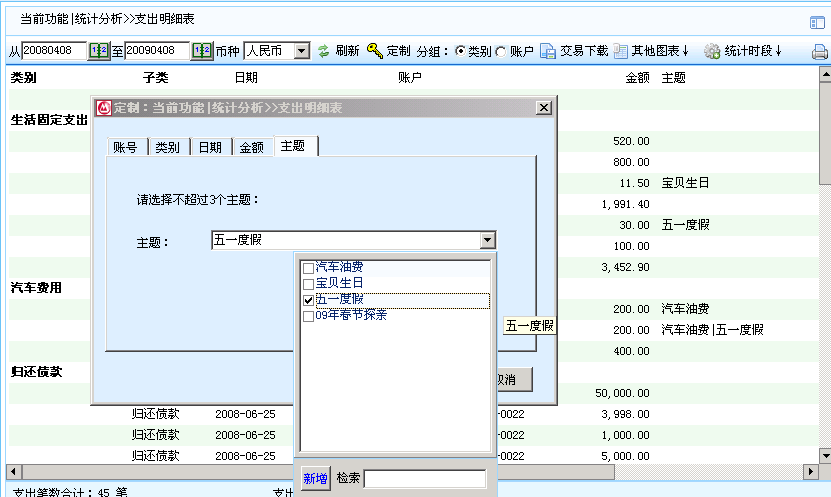Switch to the 金额 tab
This screenshot has width=831, height=497.
point(251,147)
